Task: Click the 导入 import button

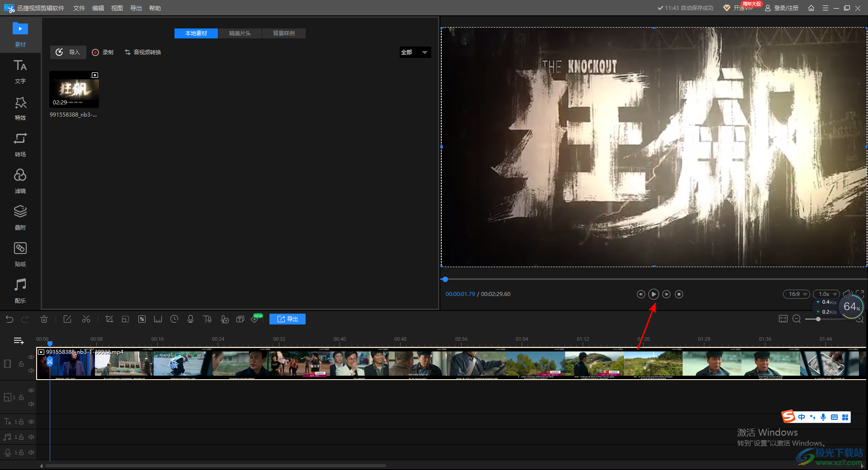Action: click(68, 52)
